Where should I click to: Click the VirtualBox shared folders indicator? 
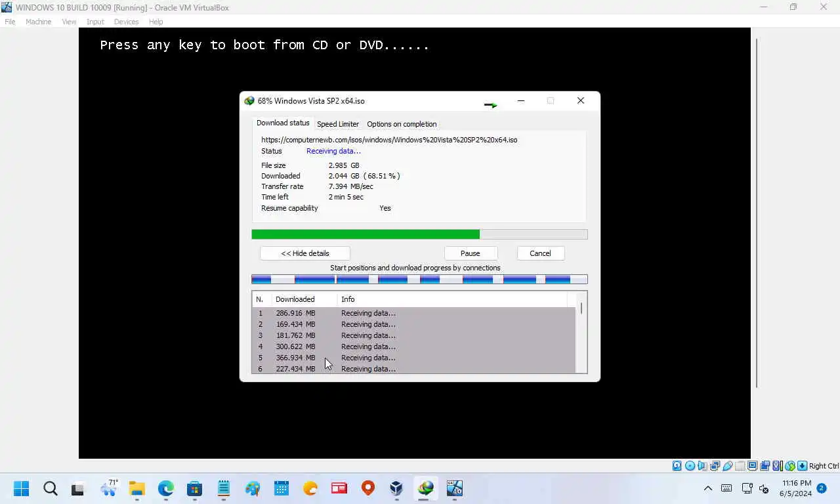click(740, 466)
